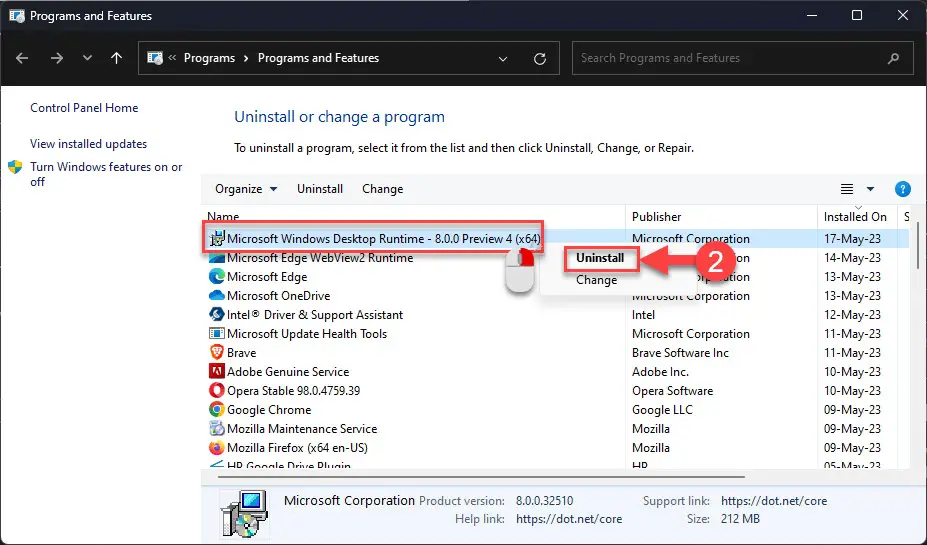Image resolution: width=927 pixels, height=545 pixels.
Task: Click 'Opera Software' publisher cell
Action: click(672, 390)
